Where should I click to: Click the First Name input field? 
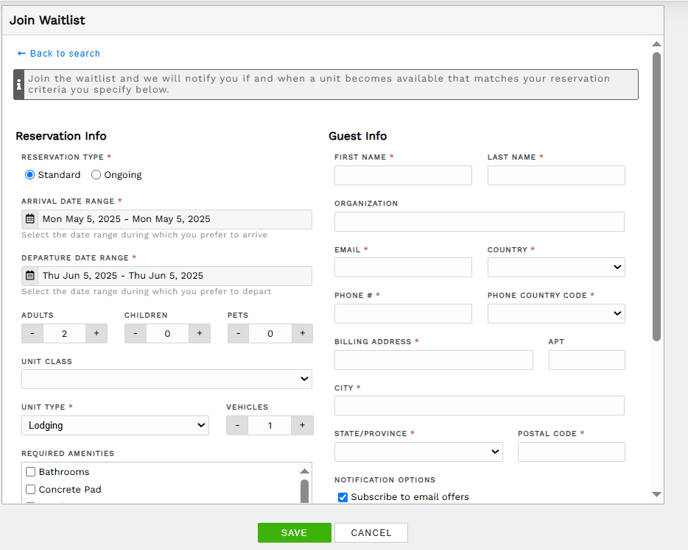coord(403,175)
